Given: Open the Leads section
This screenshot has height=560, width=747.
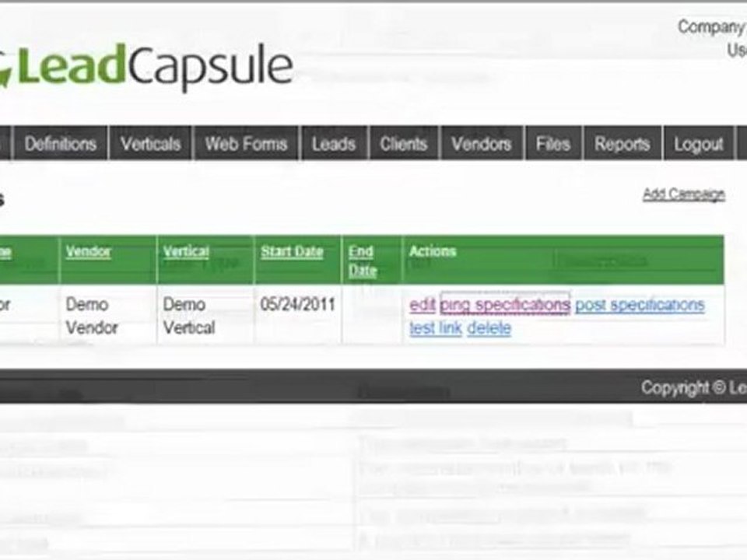Looking at the screenshot, I should tap(334, 143).
